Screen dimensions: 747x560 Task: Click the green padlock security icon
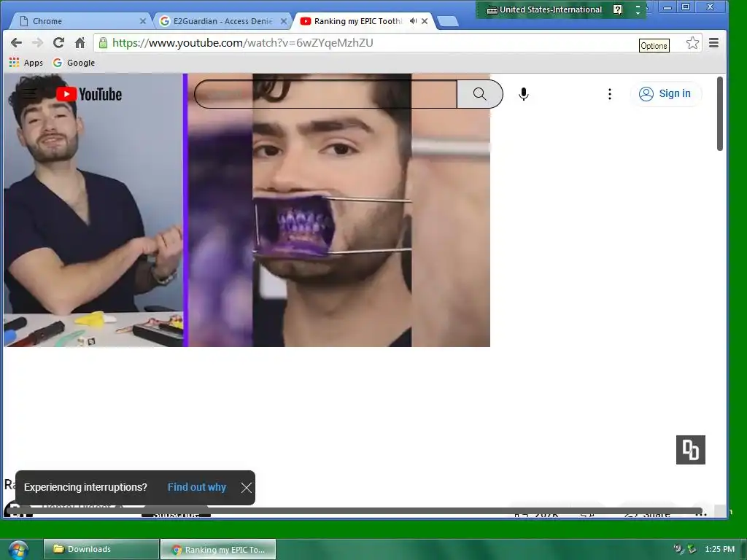[x=103, y=43]
